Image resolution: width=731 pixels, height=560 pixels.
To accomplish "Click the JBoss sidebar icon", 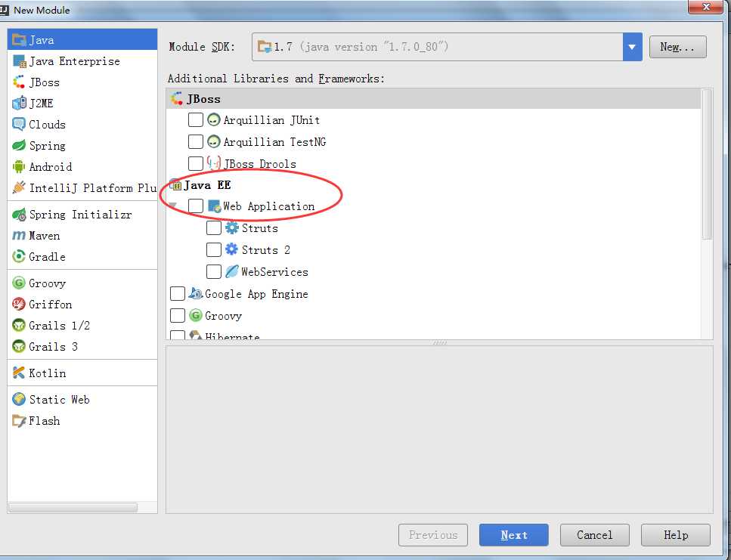I will [x=19, y=82].
